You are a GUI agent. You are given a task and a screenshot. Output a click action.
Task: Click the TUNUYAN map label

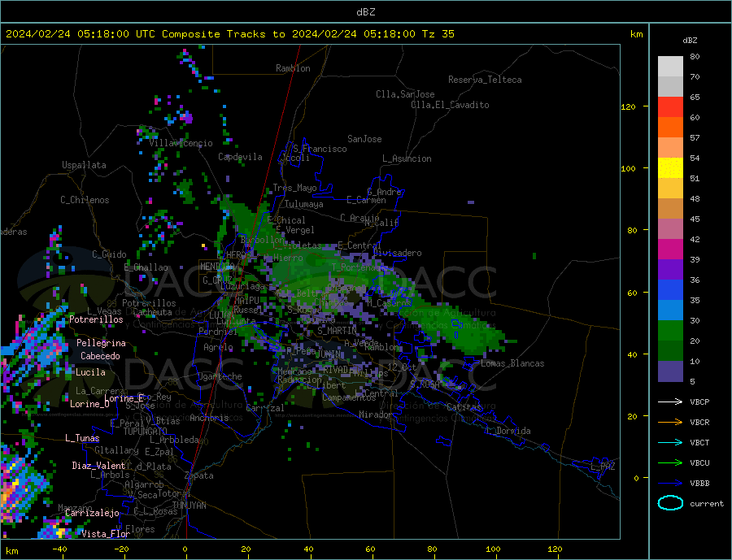[189, 506]
